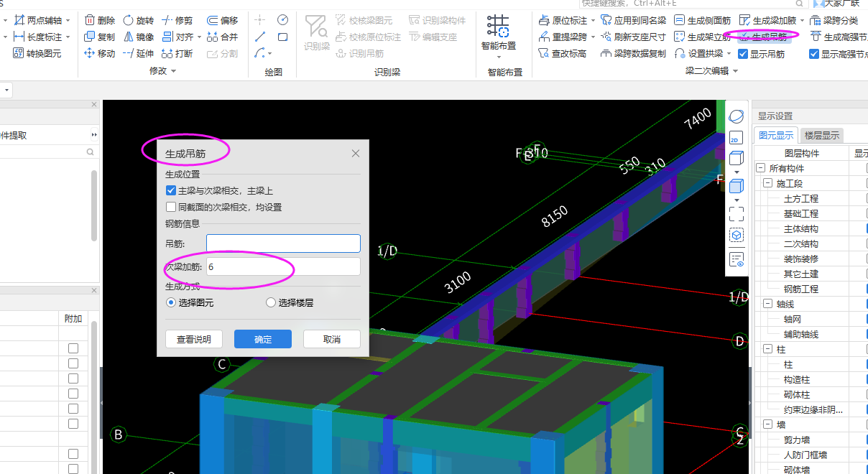
Task: Click Generate Side Rebar (生成侧面筋)
Action: coord(702,20)
